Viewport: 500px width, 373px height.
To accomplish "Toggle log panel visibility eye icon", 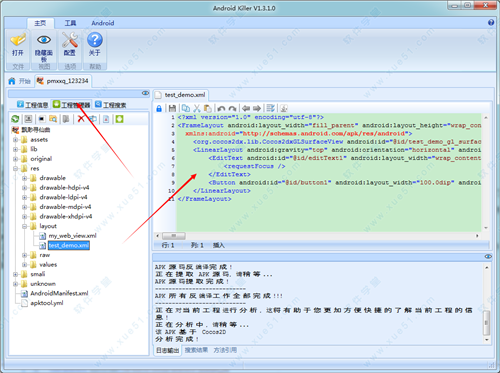I will pyautogui.click(x=488, y=256).
